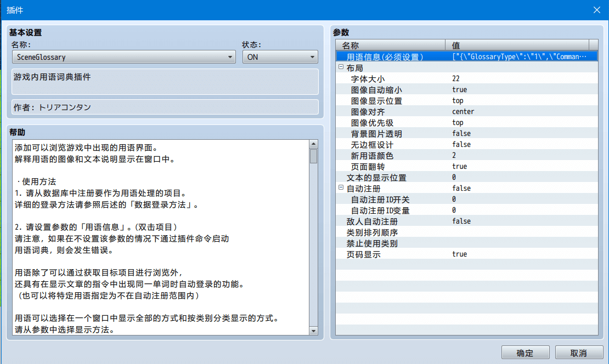Click the help scrollbar up arrow
Image resolution: width=609 pixels, height=364 pixels.
(313, 144)
